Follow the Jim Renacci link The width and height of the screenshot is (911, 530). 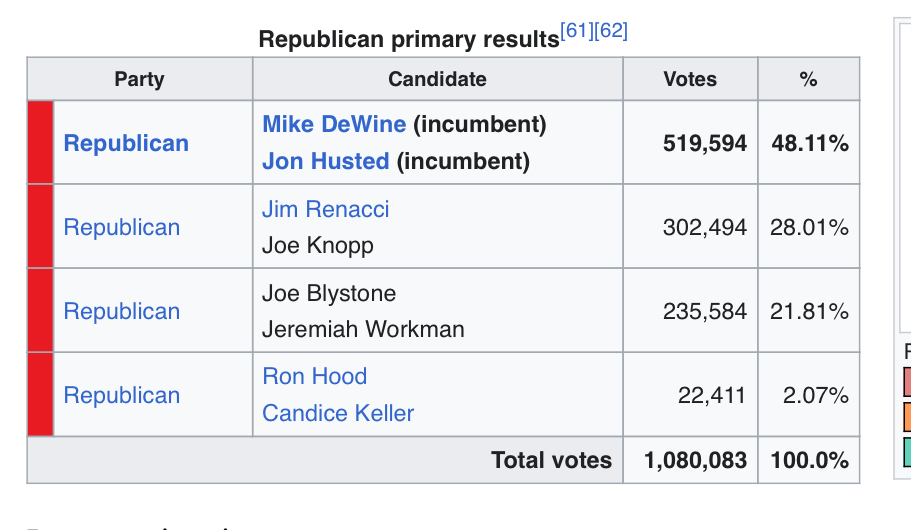325,209
